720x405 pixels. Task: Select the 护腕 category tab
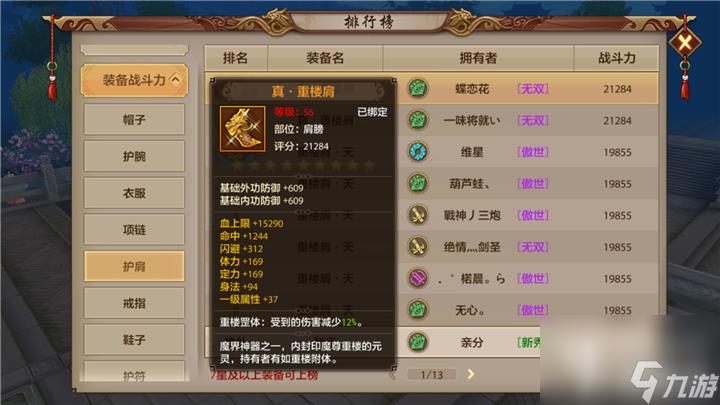pos(134,157)
